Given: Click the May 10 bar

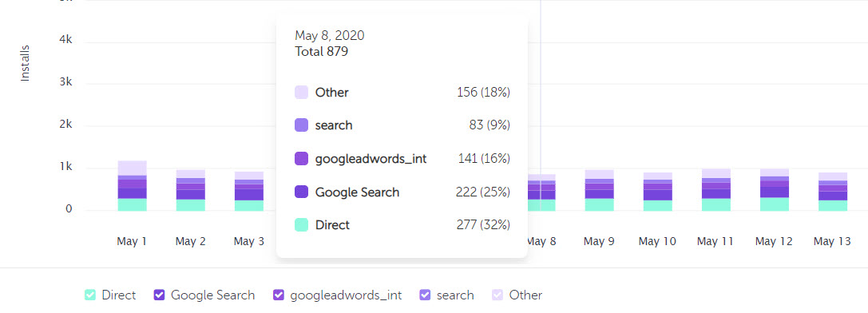Looking at the screenshot, I should click(x=658, y=192).
